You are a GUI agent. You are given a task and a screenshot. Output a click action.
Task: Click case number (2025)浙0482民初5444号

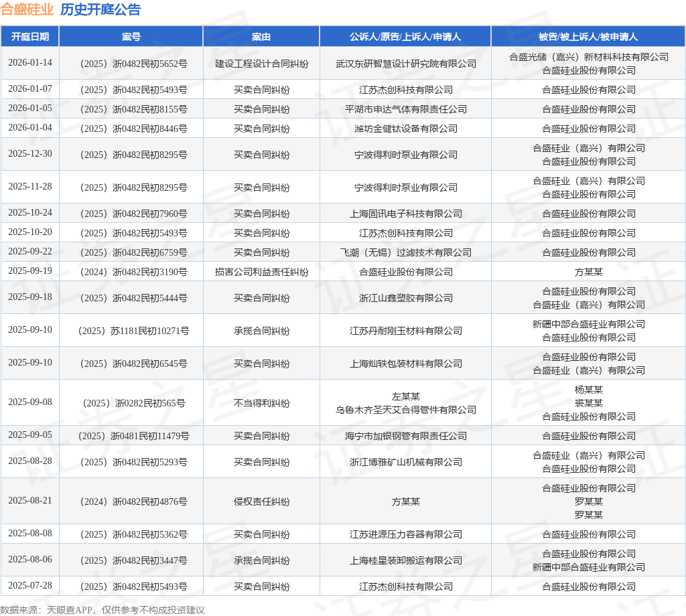point(133,298)
